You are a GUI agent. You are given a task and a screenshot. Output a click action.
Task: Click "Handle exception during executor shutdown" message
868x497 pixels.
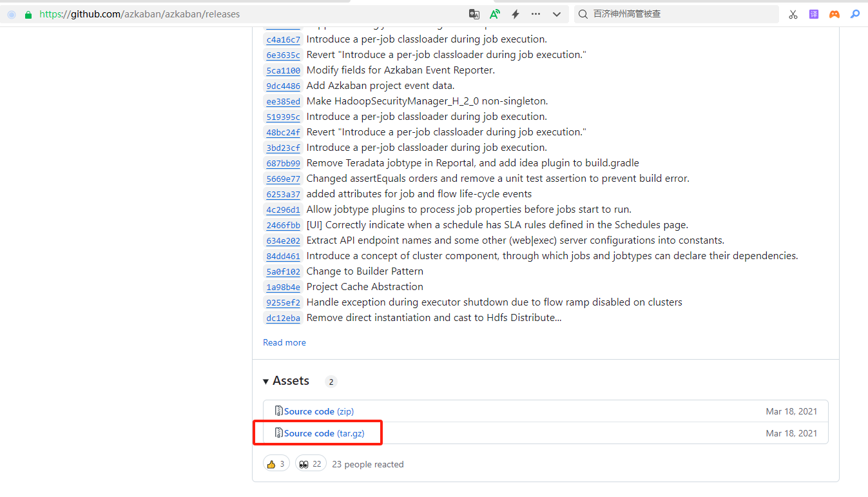click(494, 302)
